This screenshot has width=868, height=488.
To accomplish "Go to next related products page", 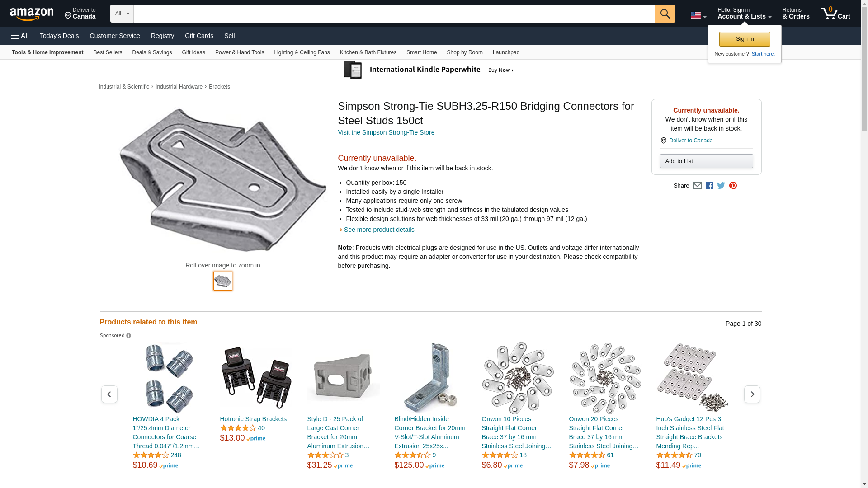I will (x=752, y=394).
